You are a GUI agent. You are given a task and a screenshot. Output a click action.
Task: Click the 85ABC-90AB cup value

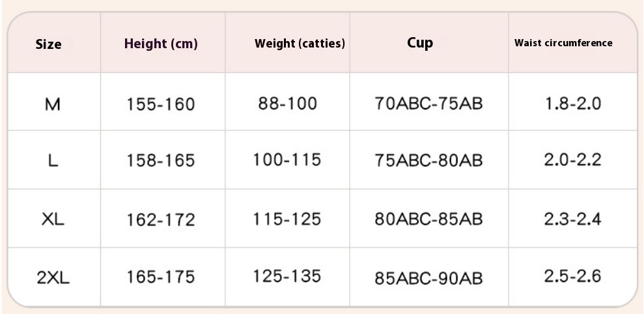(428, 278)
